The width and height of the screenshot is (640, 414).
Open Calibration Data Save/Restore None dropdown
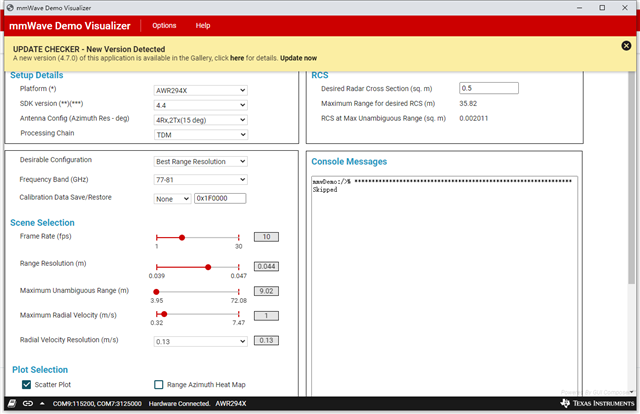pos(172,198)
